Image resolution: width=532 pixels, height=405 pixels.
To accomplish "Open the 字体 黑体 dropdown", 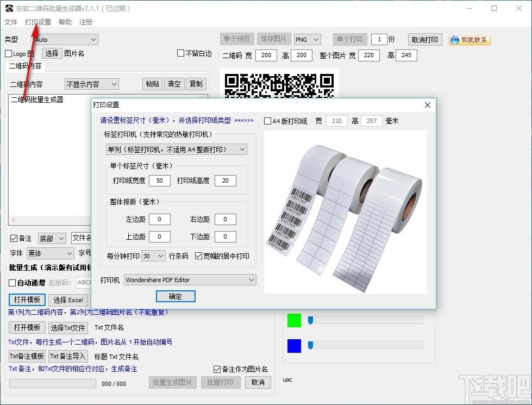I will click(50, 253).
